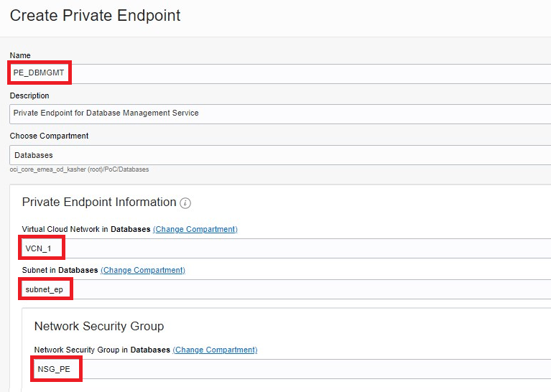Screen dimensions: 551x392
Task: Click the Subnet in Databases label
Action: point(60,270)
